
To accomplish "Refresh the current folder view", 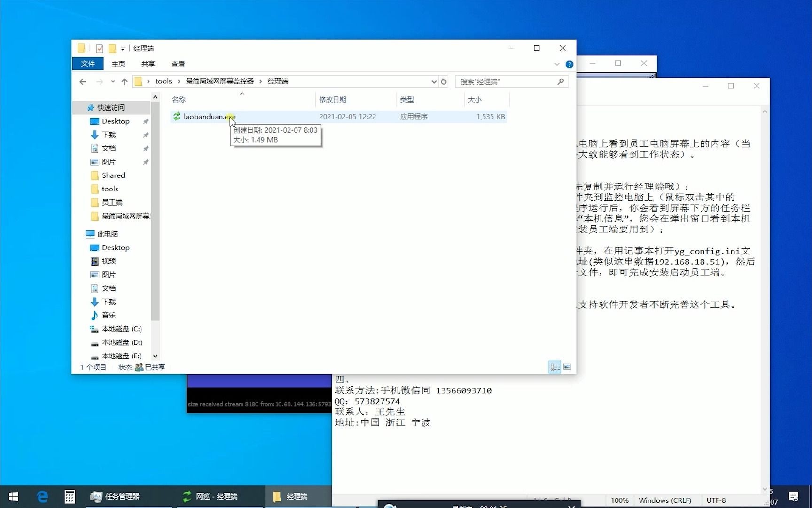I will [x=444, y=81].
